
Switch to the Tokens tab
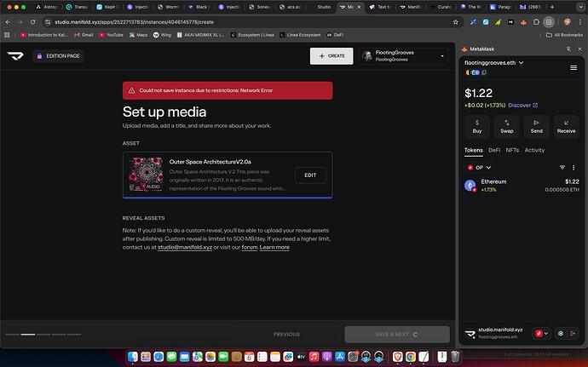473,151
